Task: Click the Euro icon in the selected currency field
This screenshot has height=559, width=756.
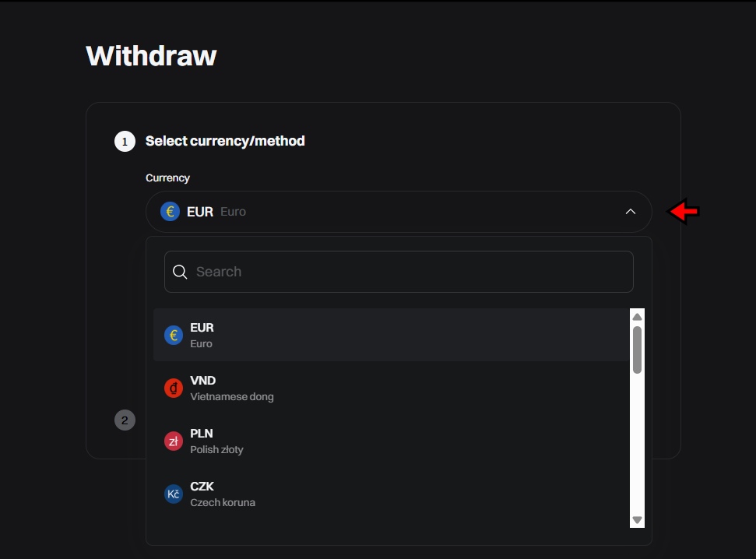Action: (170, 211)
